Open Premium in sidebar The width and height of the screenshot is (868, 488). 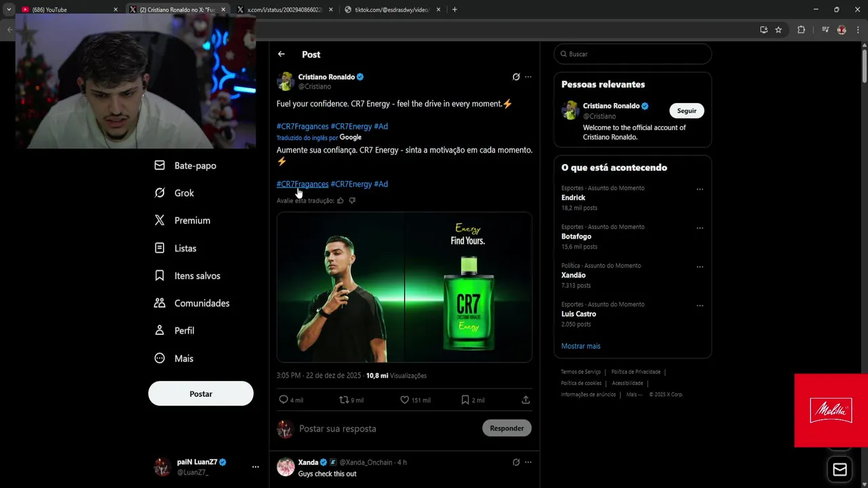tap(182, 220)
